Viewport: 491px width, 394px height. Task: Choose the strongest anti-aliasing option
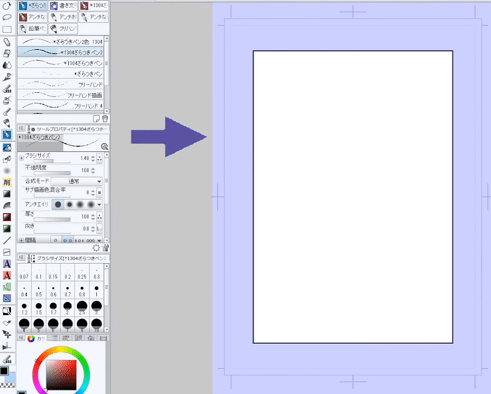point(90,204)
